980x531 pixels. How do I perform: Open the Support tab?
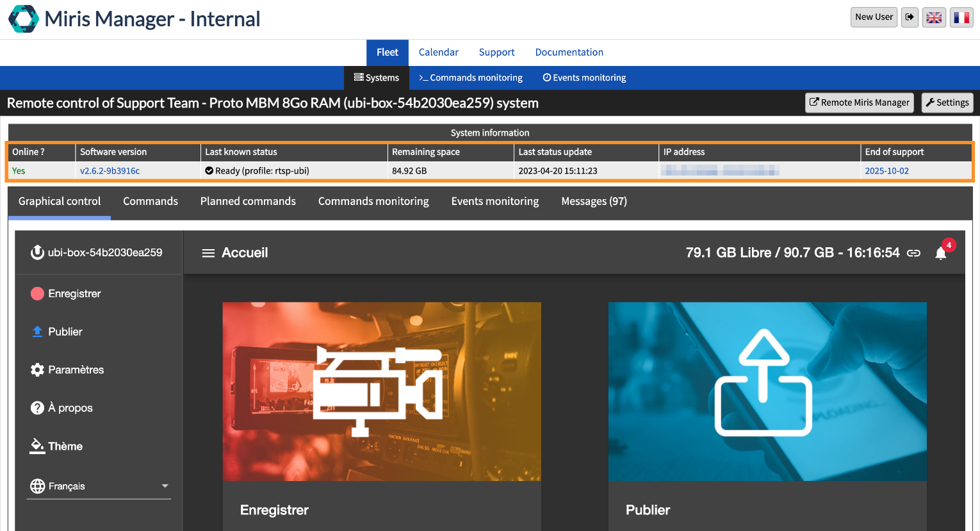pyautogui.click(x=496, y=53)
